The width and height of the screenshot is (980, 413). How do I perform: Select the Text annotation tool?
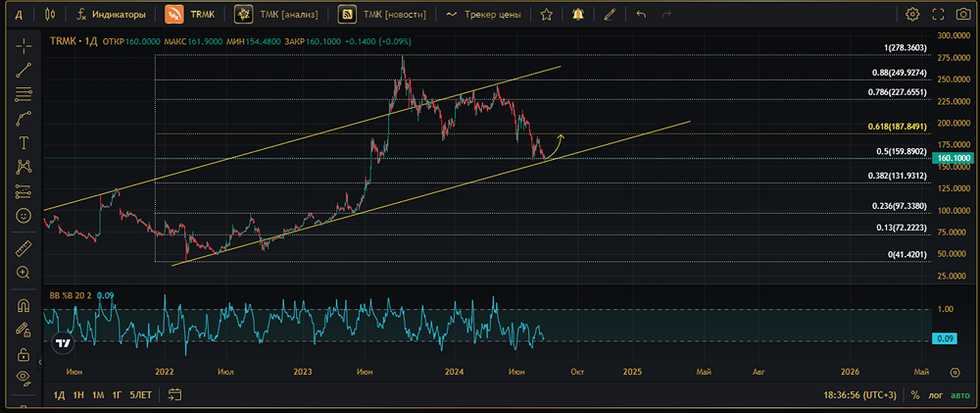pos(24,142)
